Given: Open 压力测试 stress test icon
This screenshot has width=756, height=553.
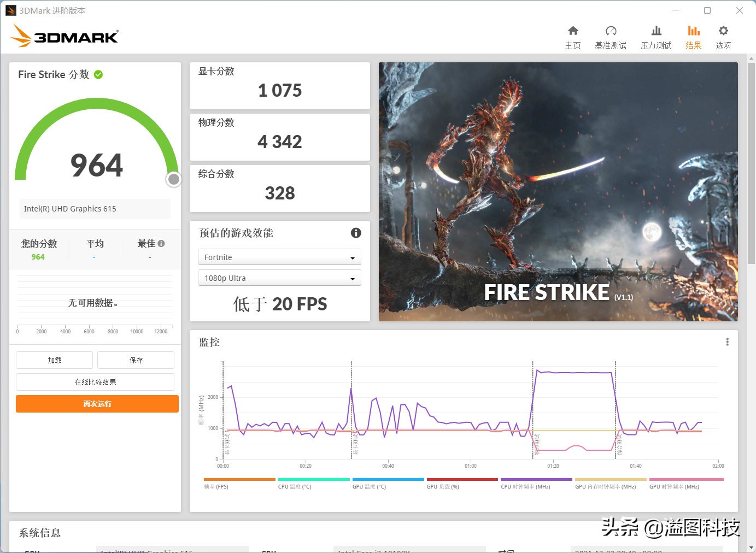Looking at the screenshot, I should click(x=657, y=31).
